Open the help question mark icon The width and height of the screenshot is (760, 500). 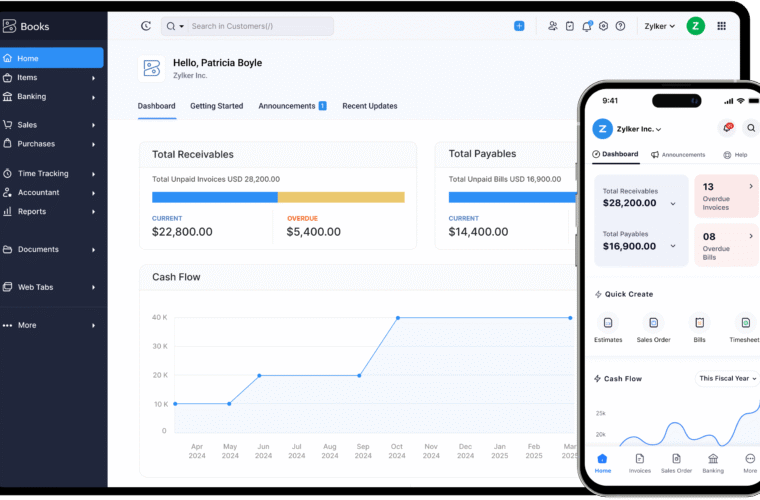[620, 26]
